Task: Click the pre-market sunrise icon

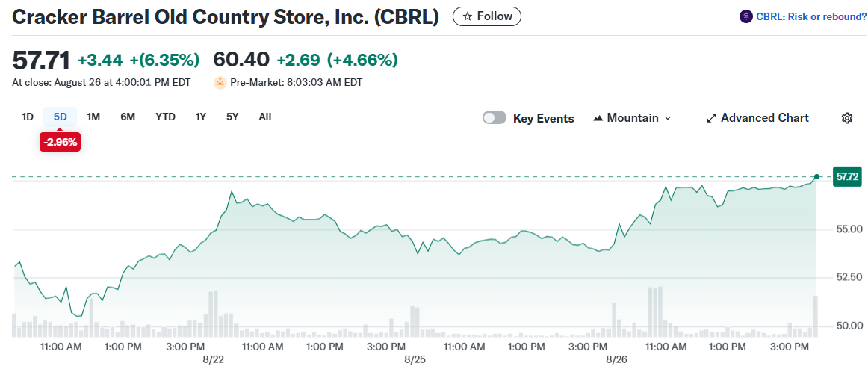Action: tap(220, 82)
